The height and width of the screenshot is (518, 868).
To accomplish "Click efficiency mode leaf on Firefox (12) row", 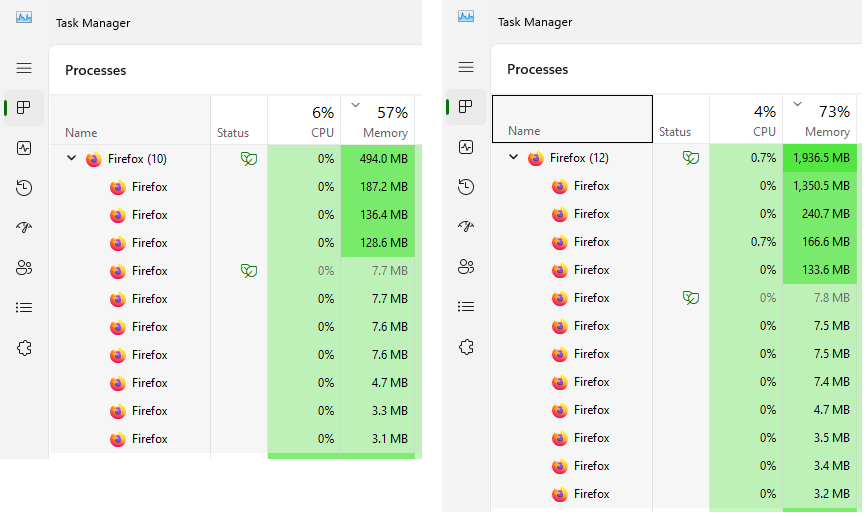I will (690, 158).
